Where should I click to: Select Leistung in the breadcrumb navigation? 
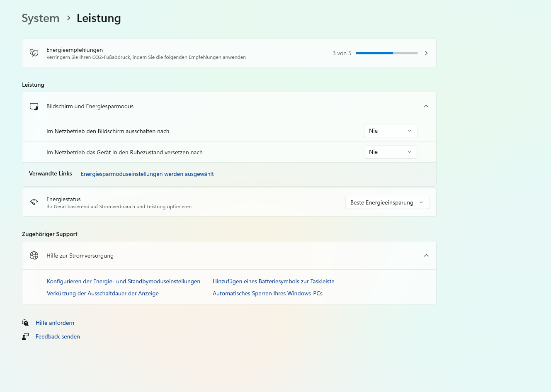tap(98, 18)
